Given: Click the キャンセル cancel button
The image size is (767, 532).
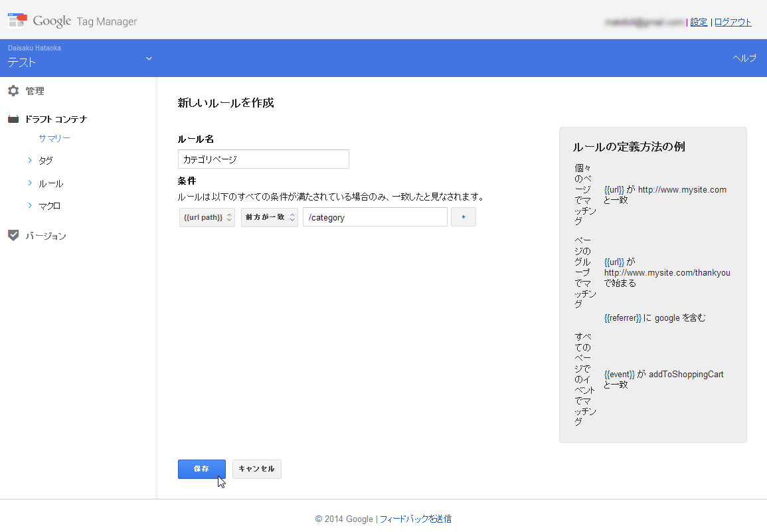Looking at the screenshot, I should pos(257,469).
